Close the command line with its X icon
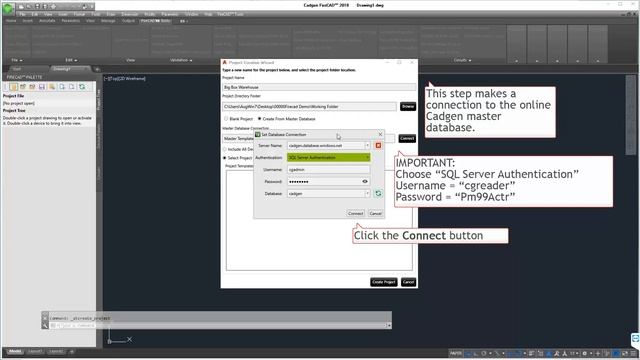The width and height of the screenshot is (640, 360). (45, 318)
